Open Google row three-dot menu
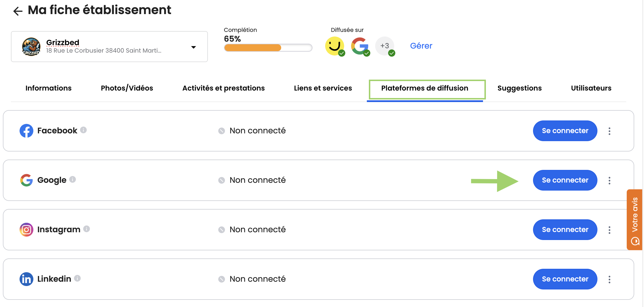644x307 pixels. [609, 181]
